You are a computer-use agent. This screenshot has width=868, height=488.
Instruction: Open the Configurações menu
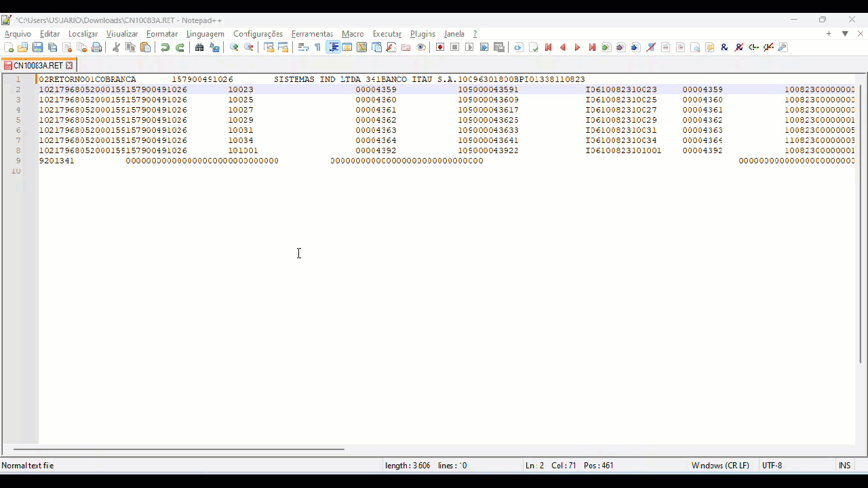click(258, 34)
